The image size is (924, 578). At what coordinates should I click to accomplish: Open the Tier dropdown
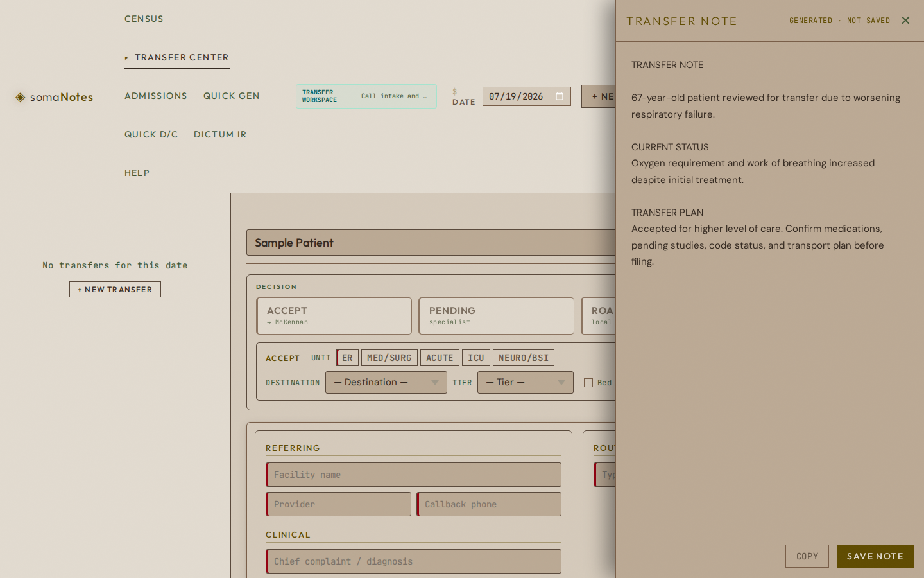pos(526,382)
